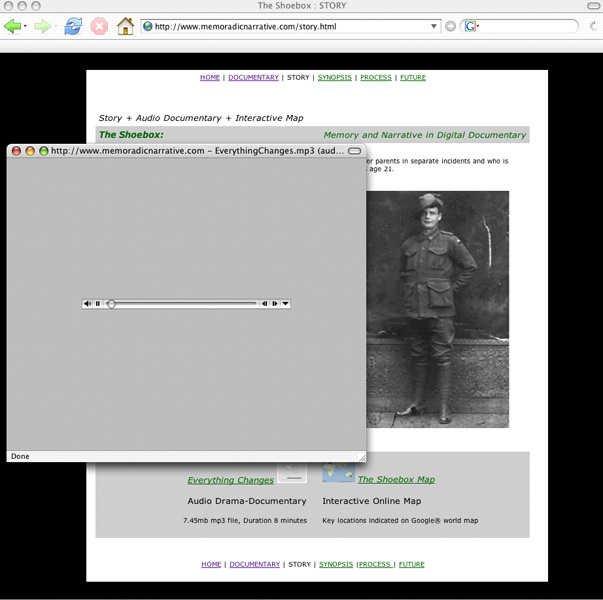Reload the page with the refresh icon

click(x=73, y=26)
